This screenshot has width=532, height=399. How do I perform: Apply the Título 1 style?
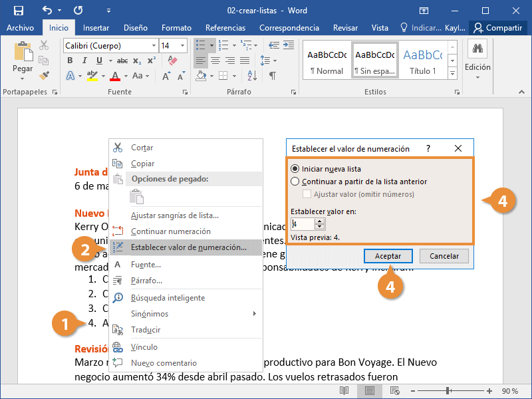[423, 61]
